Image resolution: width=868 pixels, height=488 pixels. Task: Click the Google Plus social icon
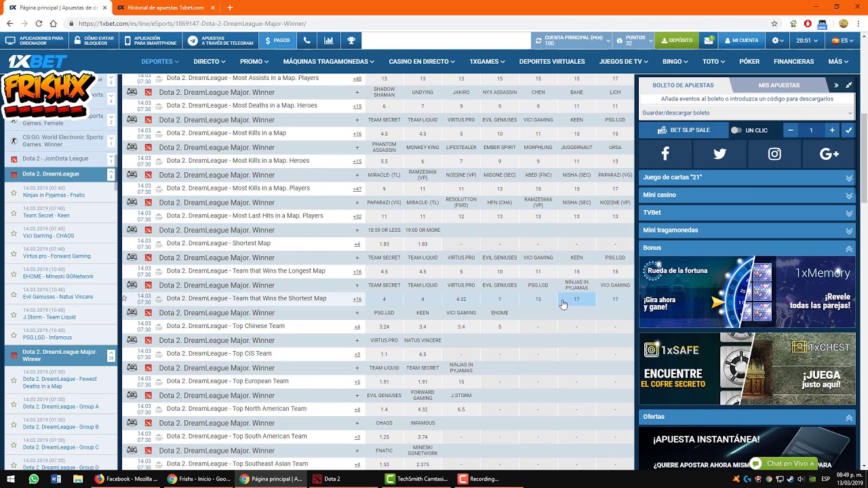point(829,155)
